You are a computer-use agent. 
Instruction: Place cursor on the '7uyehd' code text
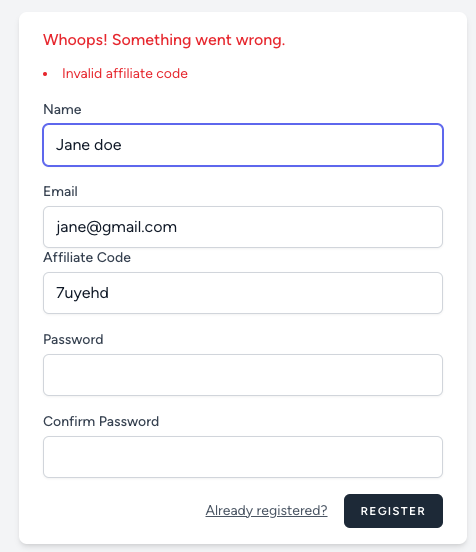click(82, 293)
